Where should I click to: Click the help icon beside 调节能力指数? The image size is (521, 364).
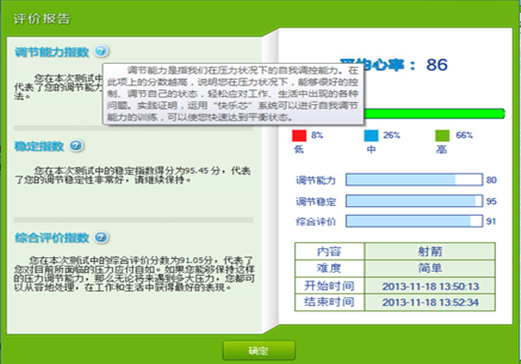101,51
